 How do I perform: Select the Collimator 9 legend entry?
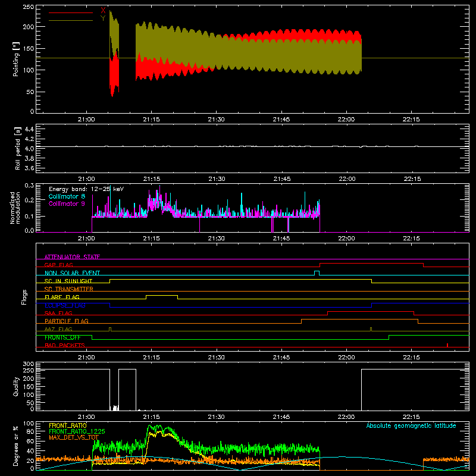[x=67, y=203]
